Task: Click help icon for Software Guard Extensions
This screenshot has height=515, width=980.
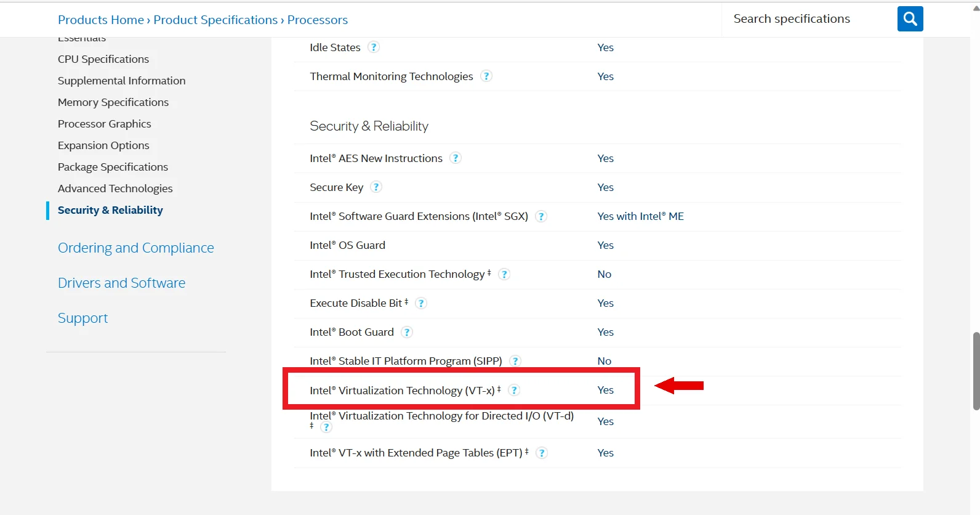Action: tap(541, 216)
